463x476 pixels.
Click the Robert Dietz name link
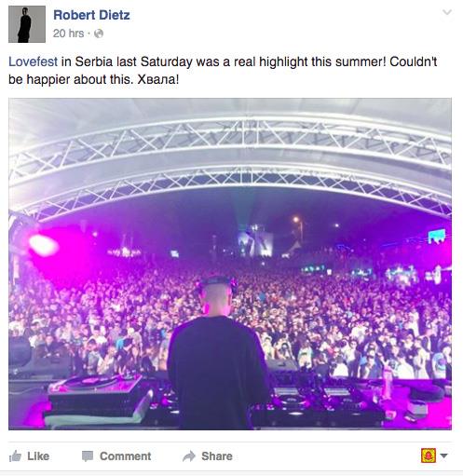tap(91, 15)
